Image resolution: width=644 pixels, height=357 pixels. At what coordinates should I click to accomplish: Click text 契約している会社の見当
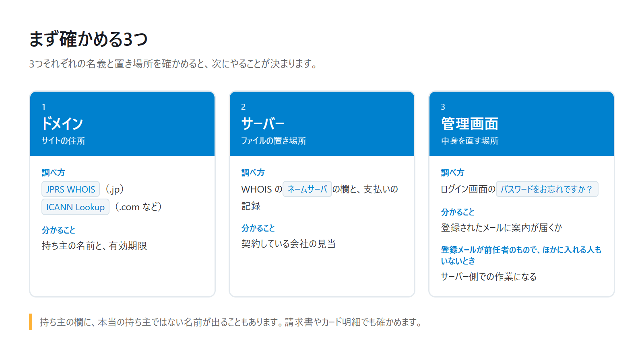(x=288, y=244)
